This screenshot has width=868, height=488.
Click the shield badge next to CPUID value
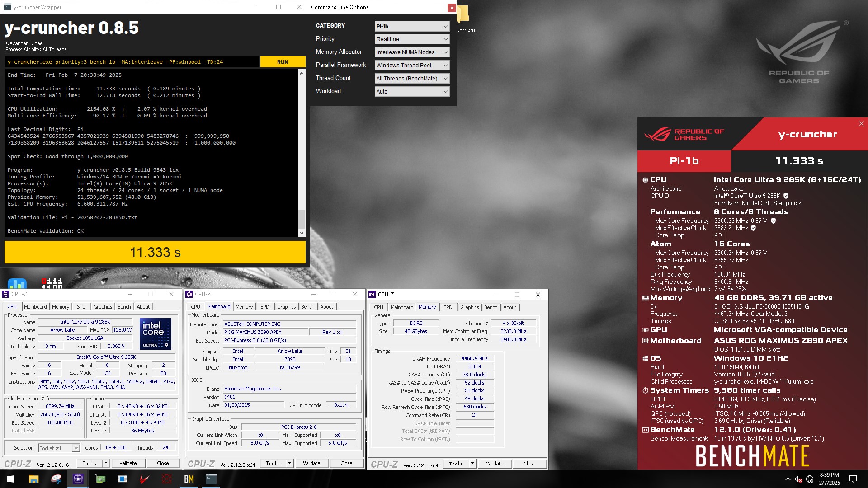[786, 196]
